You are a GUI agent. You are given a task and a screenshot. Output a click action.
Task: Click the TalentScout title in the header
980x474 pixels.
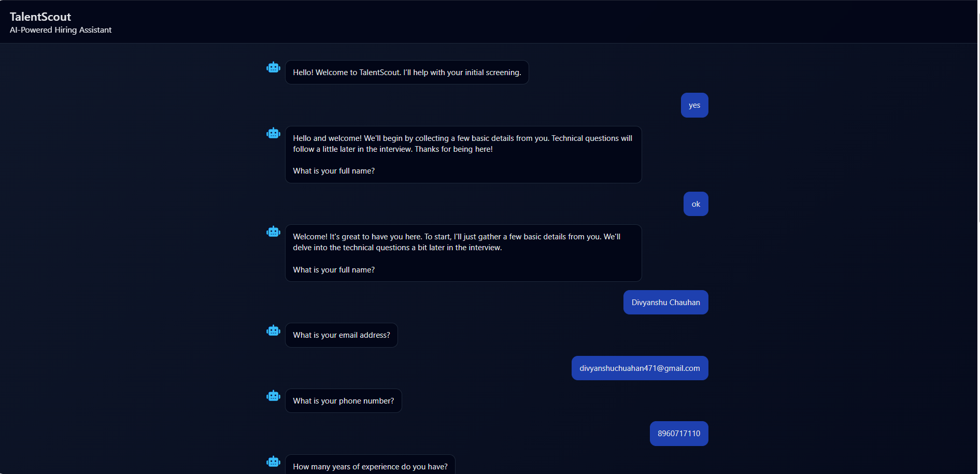pyautogui.click(x=40, y=17)
